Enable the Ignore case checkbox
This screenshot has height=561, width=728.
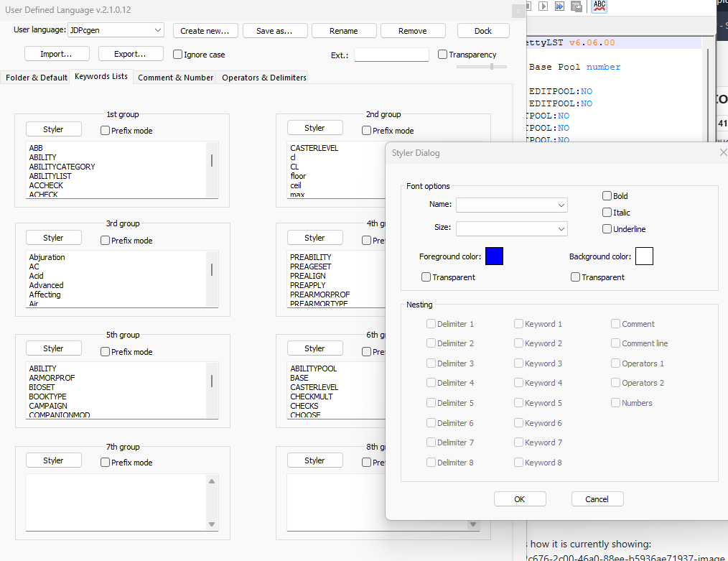tap(178, 54)
